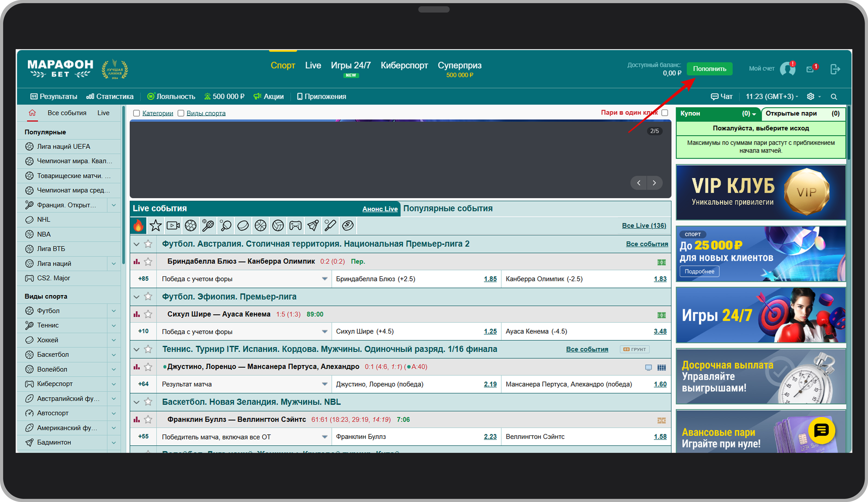Image resolution: width=868 pixels, height=502 pixels.
Task: Open the Анонс Live link
Action: coord(380,209)
